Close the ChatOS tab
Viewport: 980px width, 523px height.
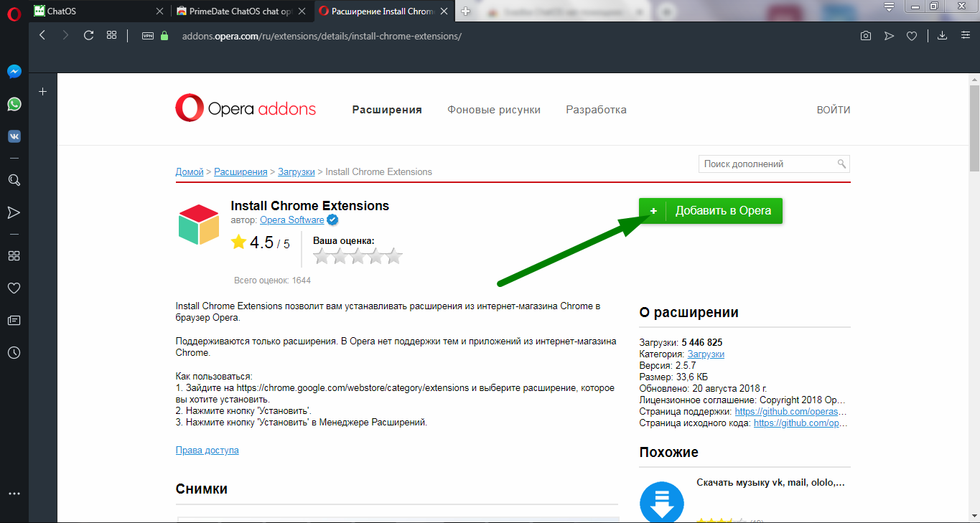(x=160, y=11)
